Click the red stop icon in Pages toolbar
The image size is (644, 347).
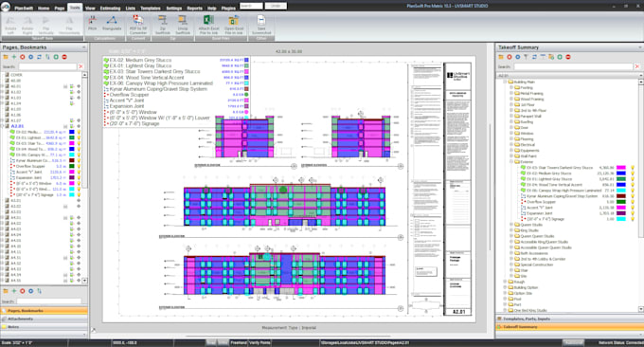64,57
